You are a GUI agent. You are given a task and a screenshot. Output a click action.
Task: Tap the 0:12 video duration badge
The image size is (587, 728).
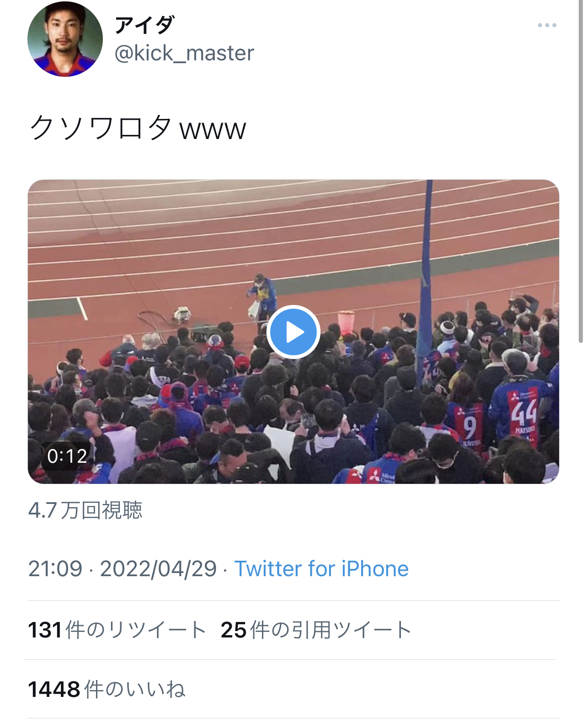[x=67, y=456]
